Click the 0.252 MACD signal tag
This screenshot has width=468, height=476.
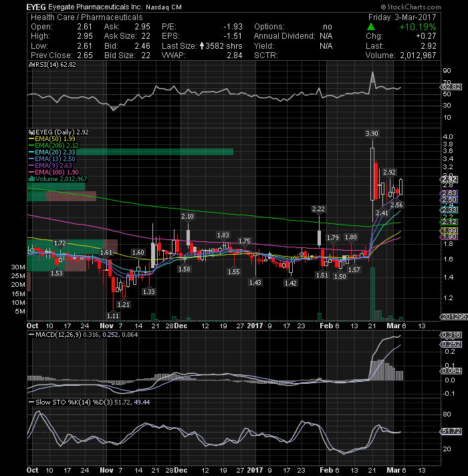click(451, 344)
